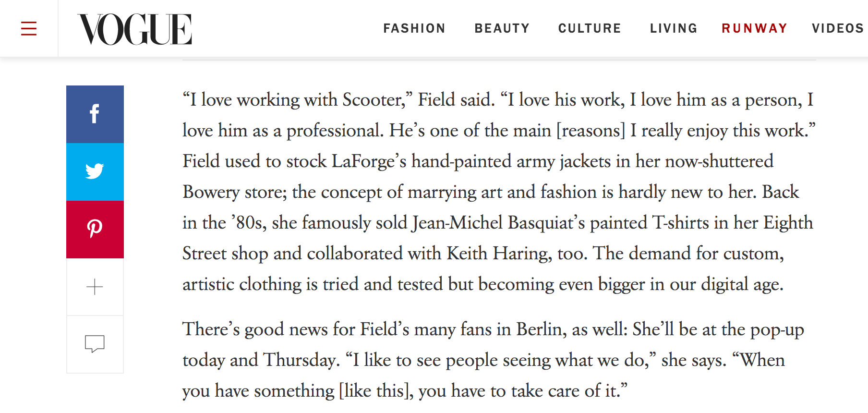Share article on Twitter
Viewport: 868px width, 413px height.
[x=95, y=172]
